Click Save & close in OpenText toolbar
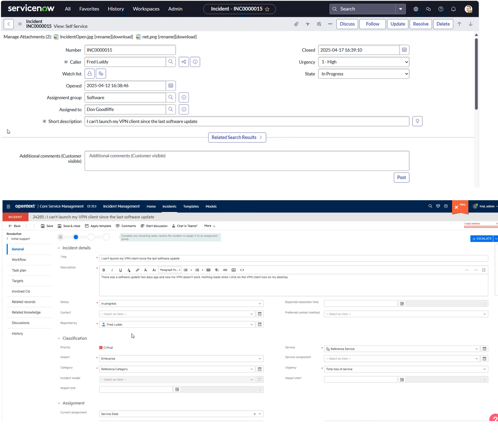498x448 pixels. pyautogui.click(x=69, y=226)
